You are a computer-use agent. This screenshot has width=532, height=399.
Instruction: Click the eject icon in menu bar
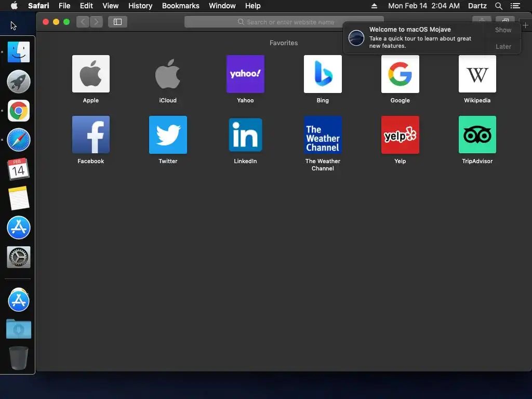(374, 6)
